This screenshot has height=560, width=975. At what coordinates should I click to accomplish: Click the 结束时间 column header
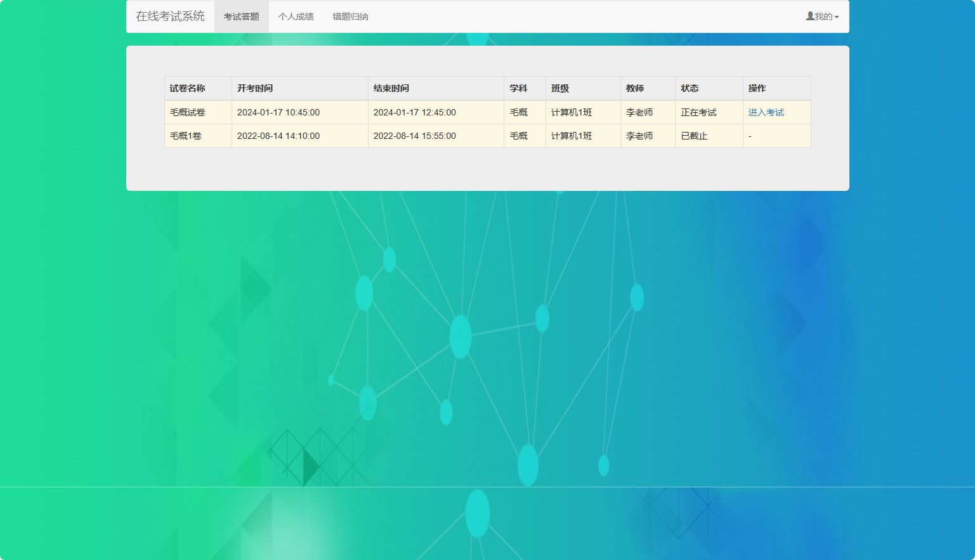tap(391, 88)
